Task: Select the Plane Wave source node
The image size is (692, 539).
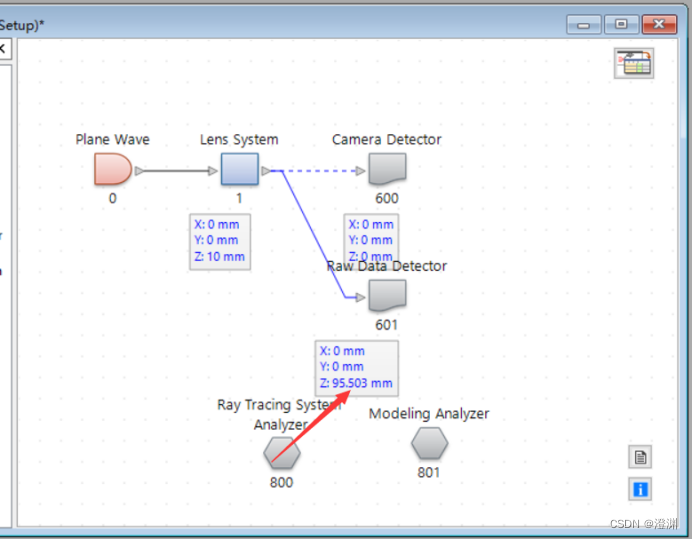Action: 113,169
